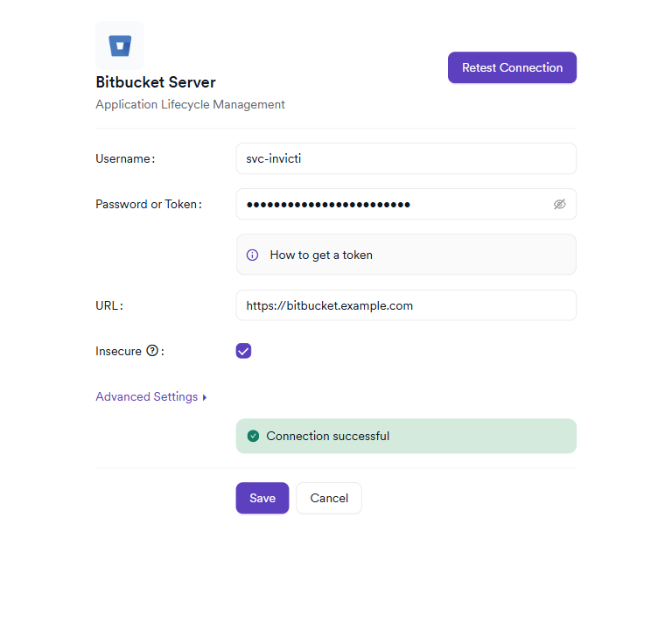This screenshot has height=630, width=672.
Task: Save the Bitbucket Server configuration
Action: tap(262, 498)
